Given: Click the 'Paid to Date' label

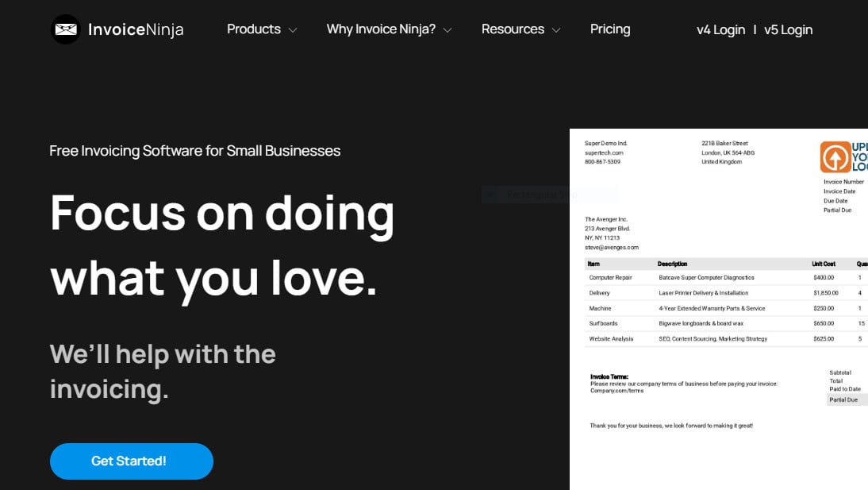Looking at the screenshot, I should pos(845,389).
